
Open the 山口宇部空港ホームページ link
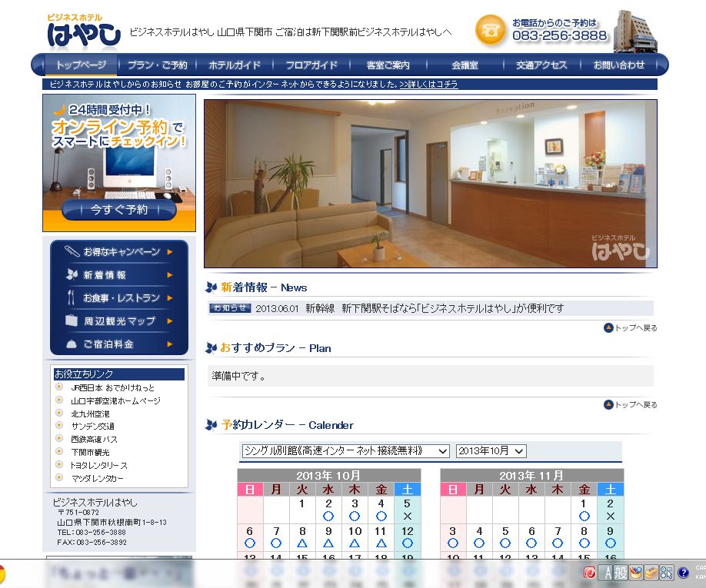point(115,400)
